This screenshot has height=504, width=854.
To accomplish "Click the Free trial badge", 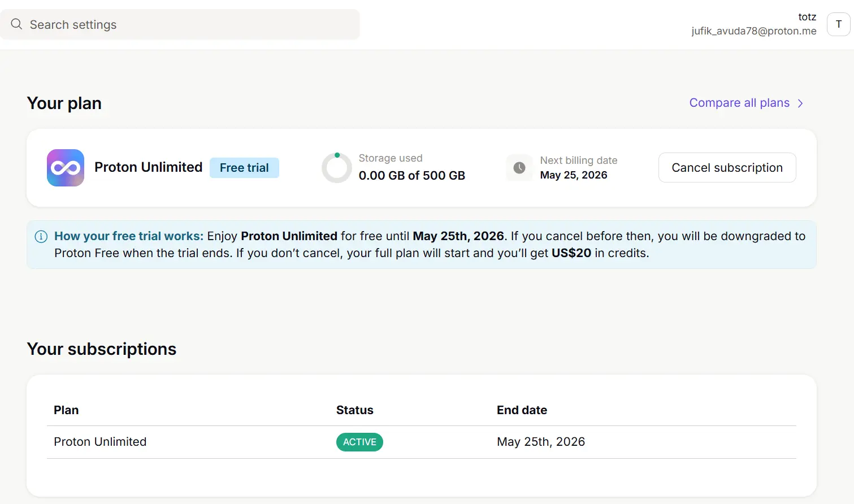I will tap(244, 168).
